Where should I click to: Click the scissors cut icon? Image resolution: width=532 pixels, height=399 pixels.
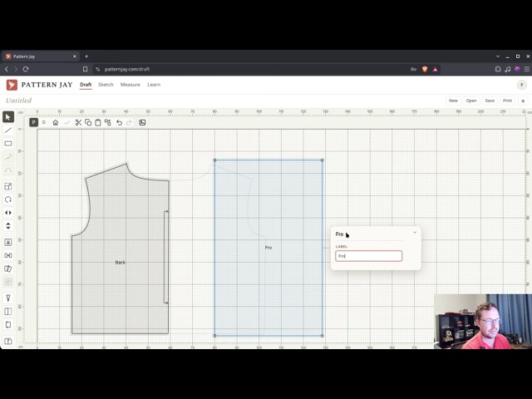[78, 122]
